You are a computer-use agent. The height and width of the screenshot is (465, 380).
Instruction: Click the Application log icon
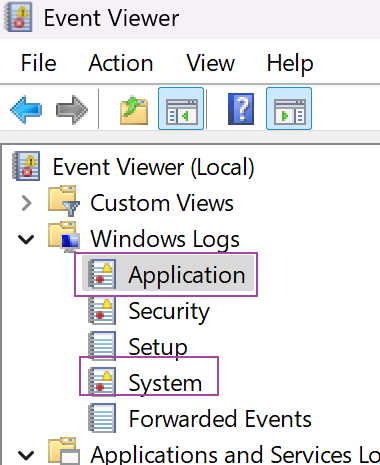(x=102, y=274)
